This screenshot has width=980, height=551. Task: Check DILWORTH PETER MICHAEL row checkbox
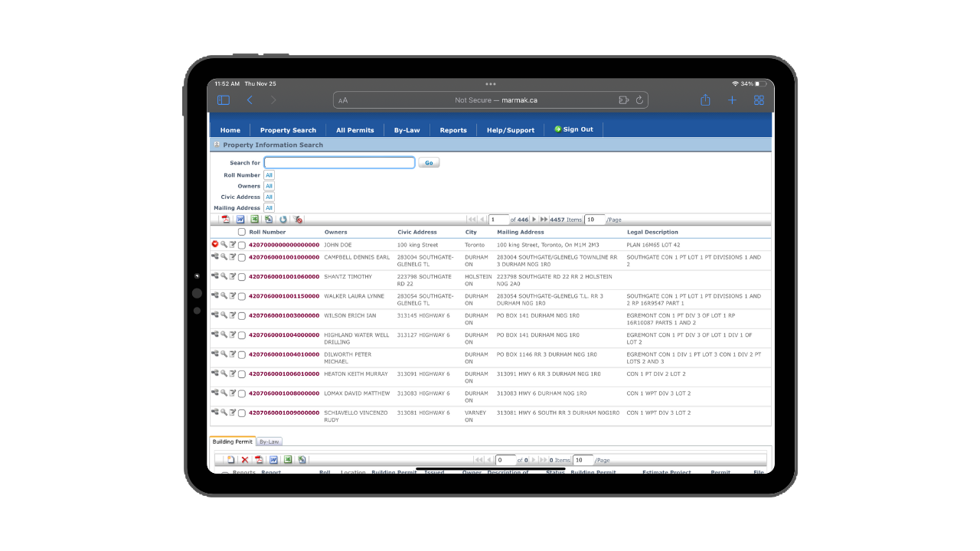tap(242, 355)
